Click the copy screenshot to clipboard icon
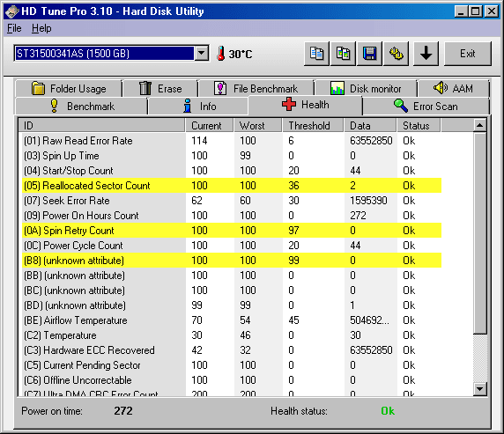This screenshot has width=504, height=434. 343,54
